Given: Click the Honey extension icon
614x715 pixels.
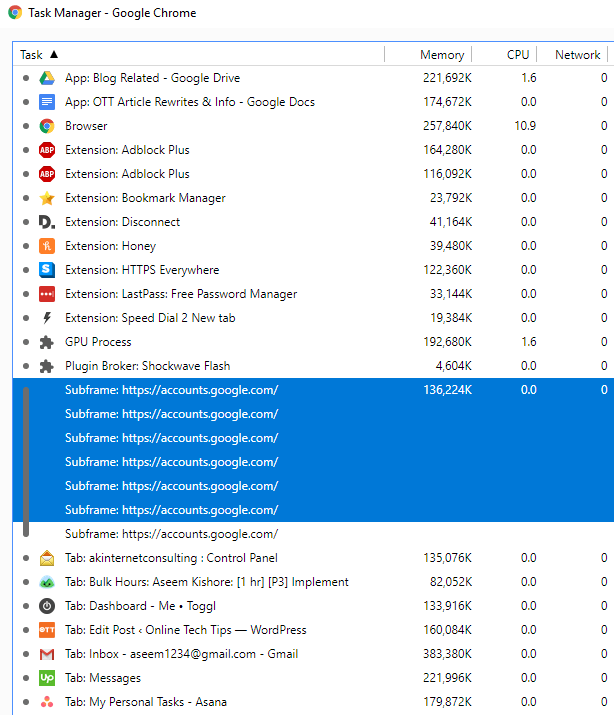Looking at the screenshot, I should [46, 246].
